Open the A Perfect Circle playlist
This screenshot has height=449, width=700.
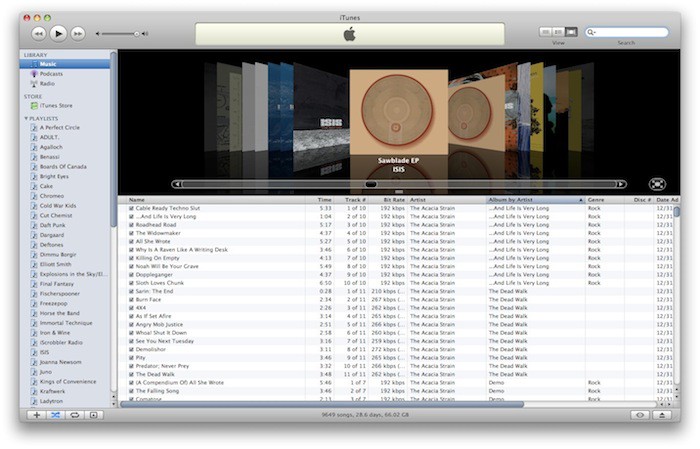(59, 128)
